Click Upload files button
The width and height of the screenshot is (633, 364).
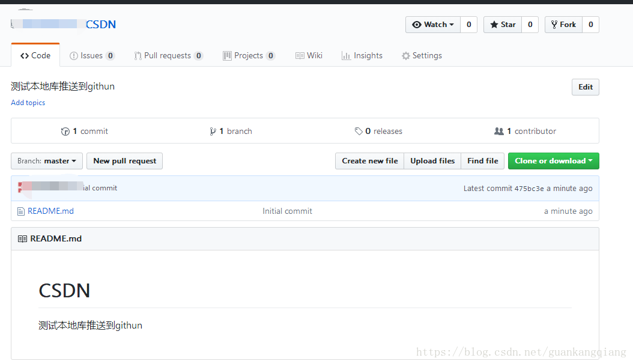432,161
